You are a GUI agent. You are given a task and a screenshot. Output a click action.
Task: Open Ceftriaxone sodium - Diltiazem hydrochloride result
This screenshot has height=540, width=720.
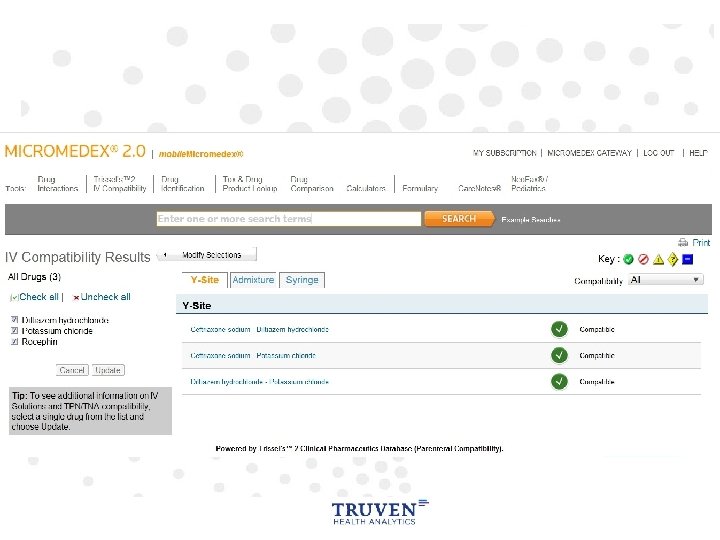coord(259,329)
